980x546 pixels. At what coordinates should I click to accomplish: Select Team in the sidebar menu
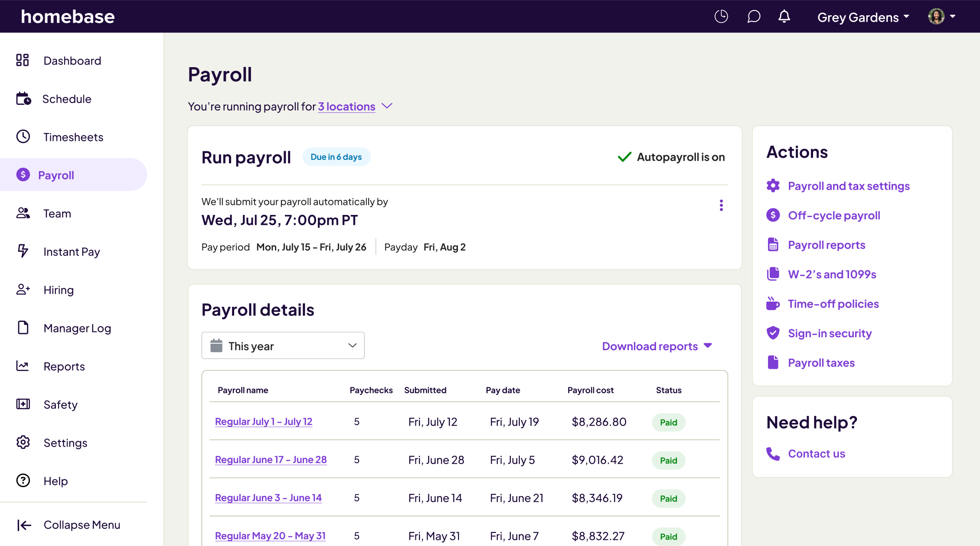click(x=57, y=214)
